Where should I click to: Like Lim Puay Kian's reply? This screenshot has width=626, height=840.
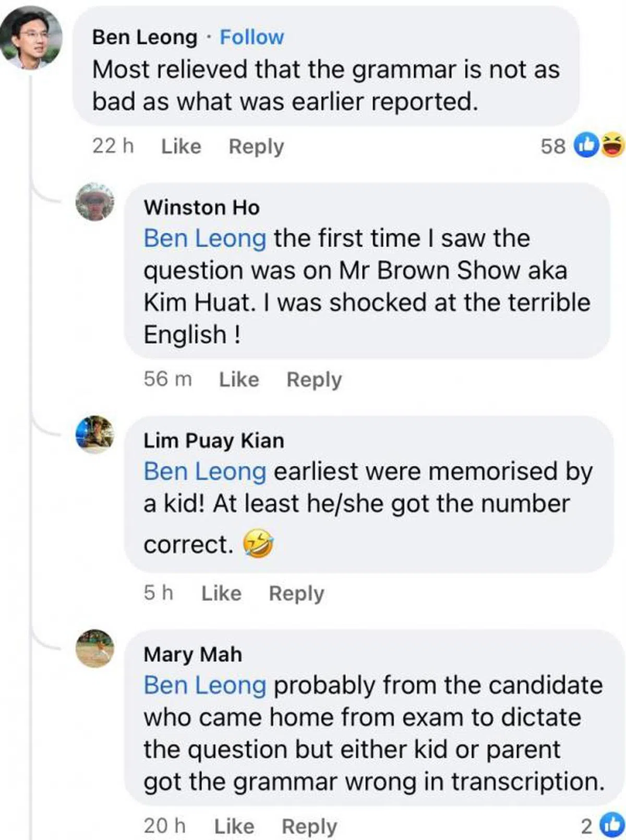tap(221, 593)
